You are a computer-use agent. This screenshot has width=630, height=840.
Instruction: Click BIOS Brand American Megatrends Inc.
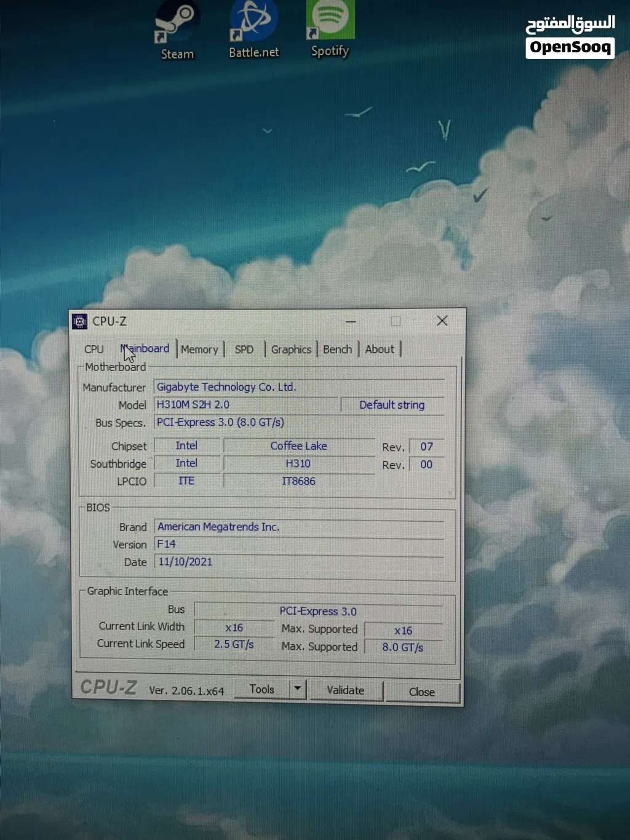click(x=299, y=527)
